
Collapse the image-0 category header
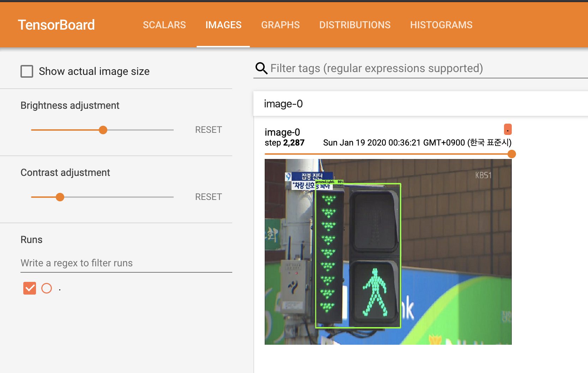(x=421, y=104)
